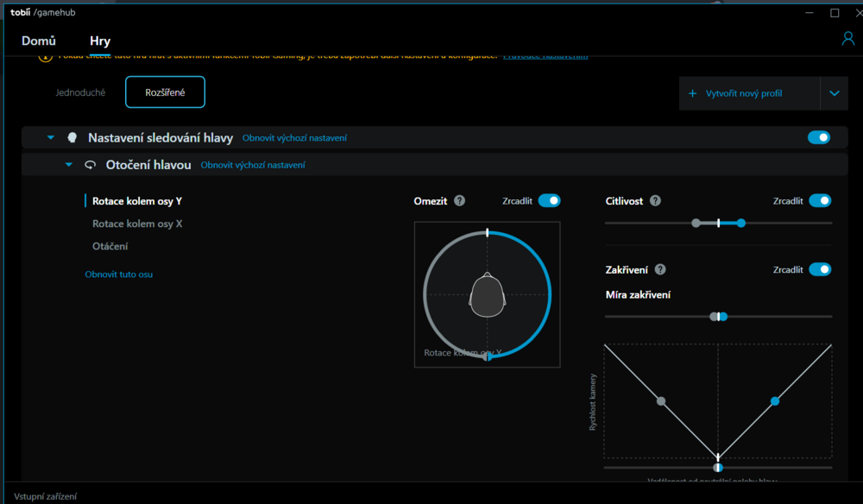Click Obnovit tuto osu link
The image size is (863, 504).
(x=118, y=274)
